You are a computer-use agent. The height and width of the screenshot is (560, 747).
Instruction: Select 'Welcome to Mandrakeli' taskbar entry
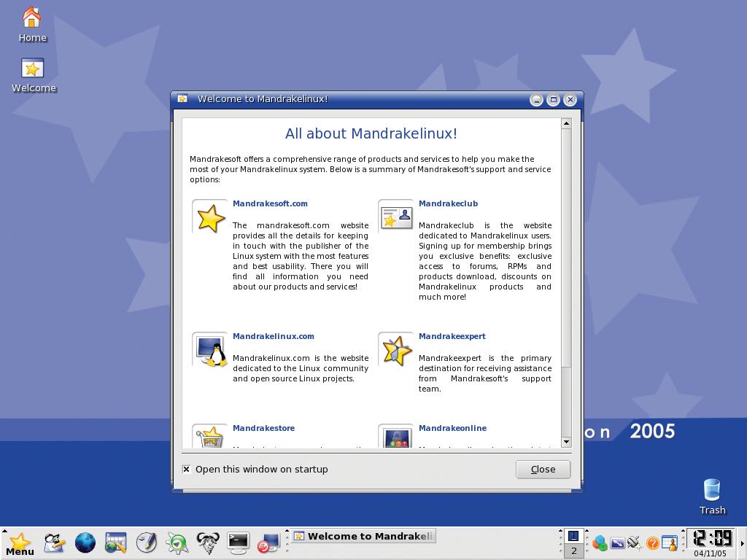pyautogui.click(x=364, y=536)
